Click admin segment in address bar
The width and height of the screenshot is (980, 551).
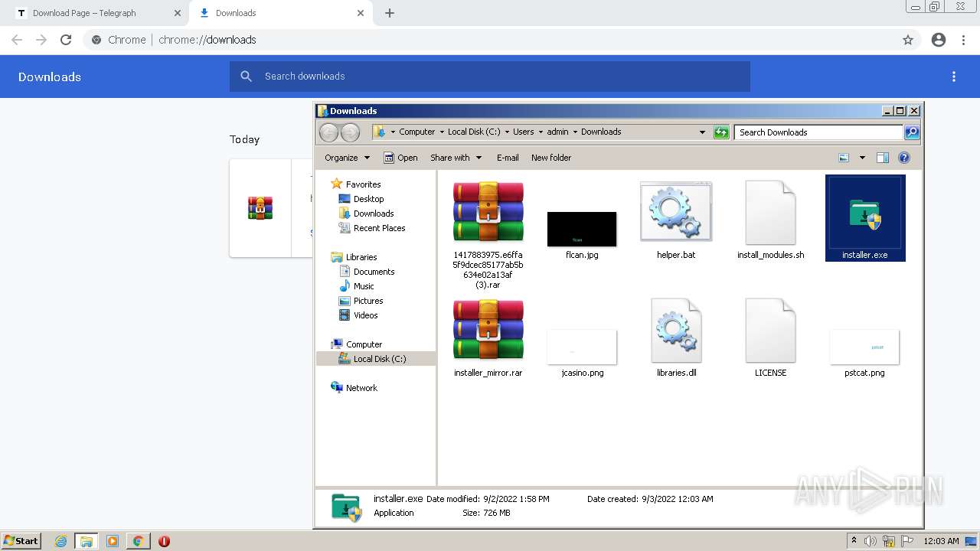click(557, 132)
